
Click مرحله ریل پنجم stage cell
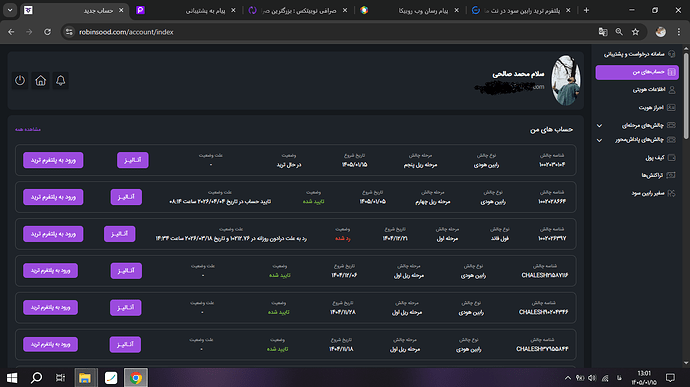(420, 165)
